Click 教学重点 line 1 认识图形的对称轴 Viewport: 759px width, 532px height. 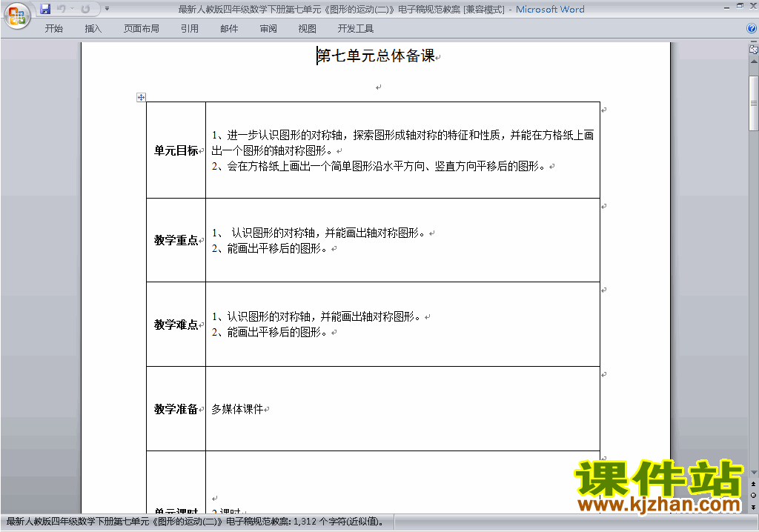(319, 233)
